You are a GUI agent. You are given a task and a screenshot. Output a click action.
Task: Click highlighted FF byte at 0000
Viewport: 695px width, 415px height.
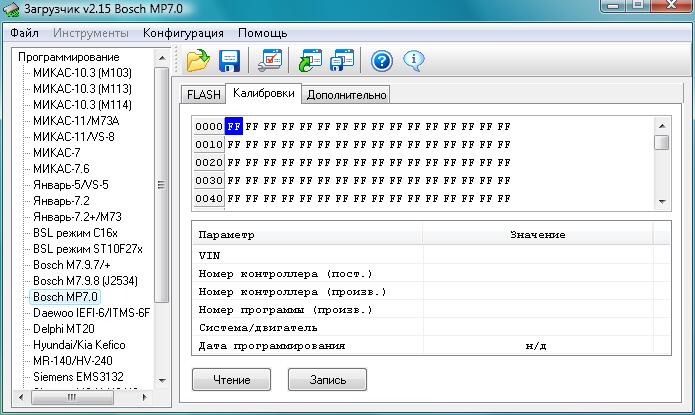pos(234,126)
